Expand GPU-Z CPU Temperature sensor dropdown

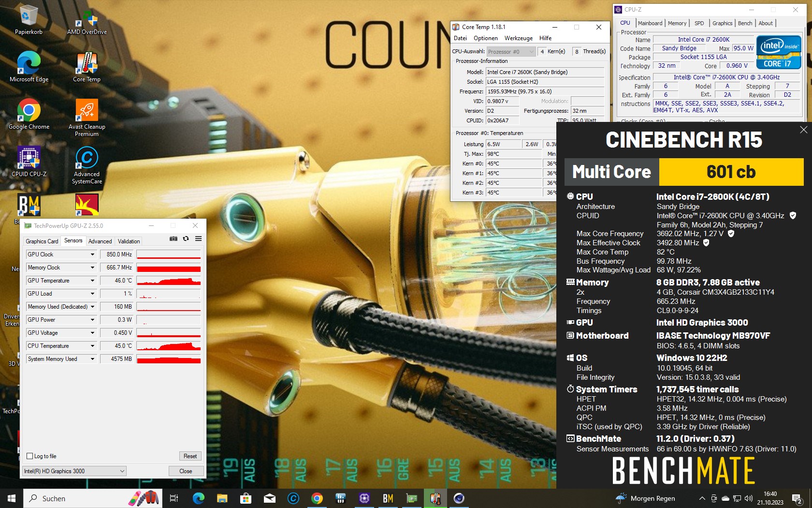92,346
